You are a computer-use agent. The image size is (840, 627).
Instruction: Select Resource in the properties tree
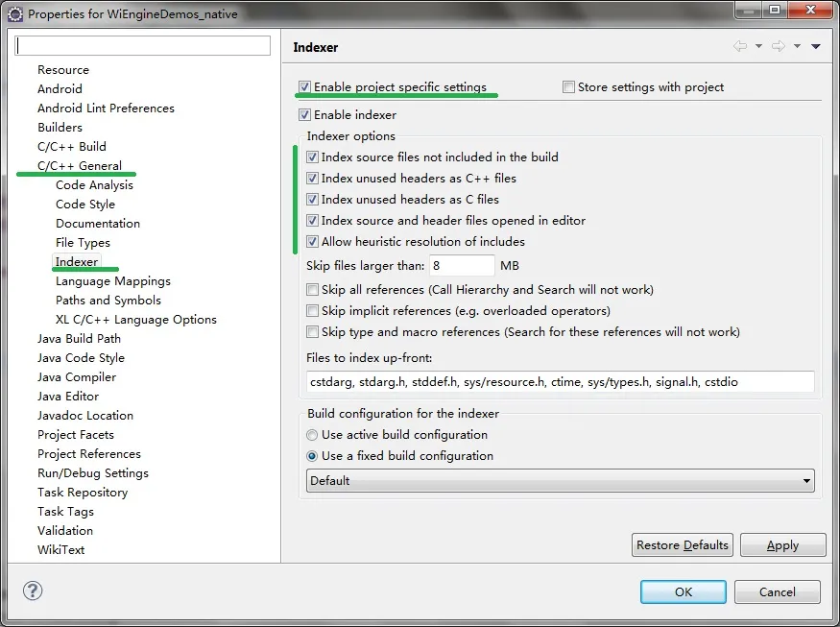click(63, 70)
